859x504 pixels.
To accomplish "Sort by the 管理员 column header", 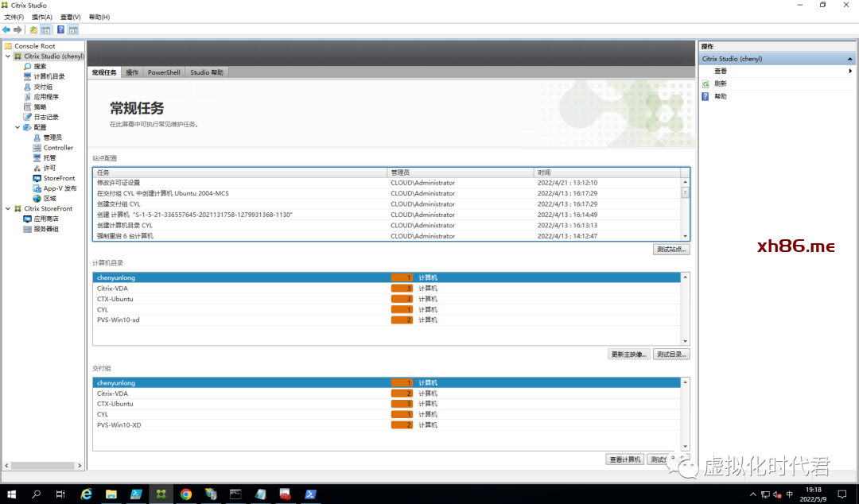I will tap(461, 173).
